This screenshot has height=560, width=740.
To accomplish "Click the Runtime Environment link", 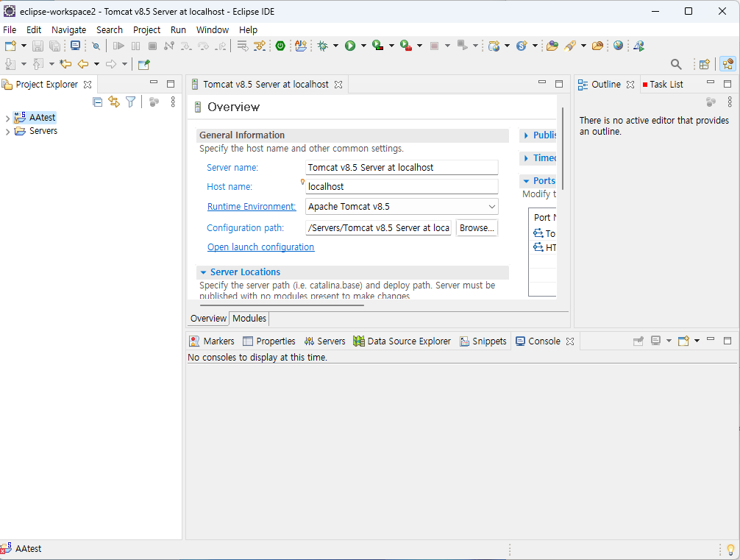I will (252, 206).
